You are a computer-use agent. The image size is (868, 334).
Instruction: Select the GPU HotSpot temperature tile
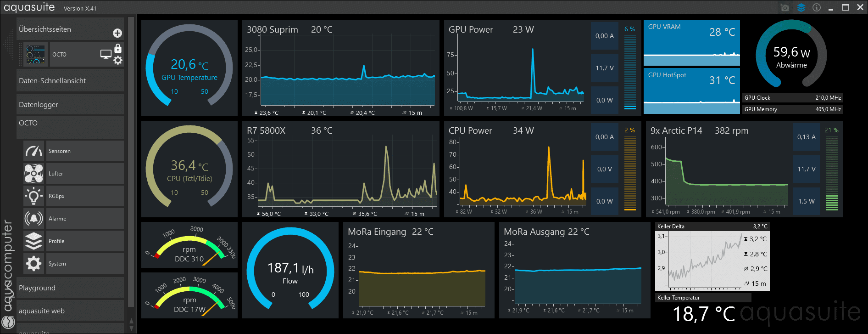tap(692, 91)
